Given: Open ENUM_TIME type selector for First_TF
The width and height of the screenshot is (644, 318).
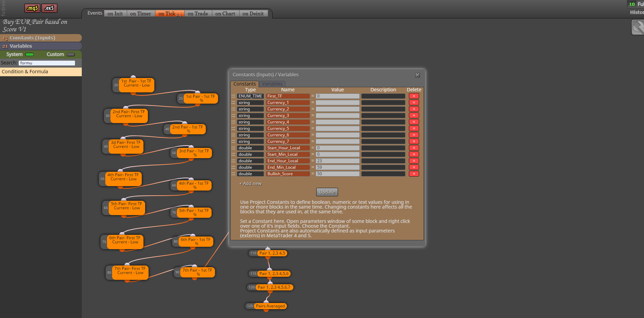Looking at the screenshot, I should (x=250, y=96).
